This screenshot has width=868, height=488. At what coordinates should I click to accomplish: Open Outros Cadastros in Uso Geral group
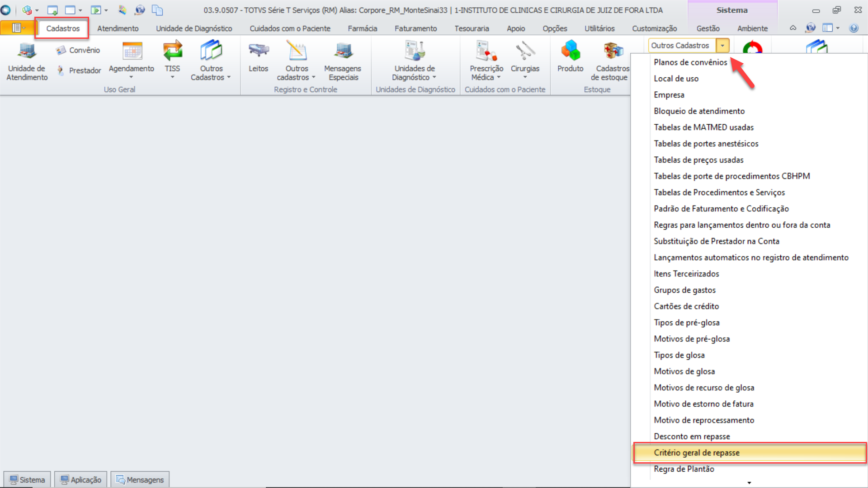(211, 61)
